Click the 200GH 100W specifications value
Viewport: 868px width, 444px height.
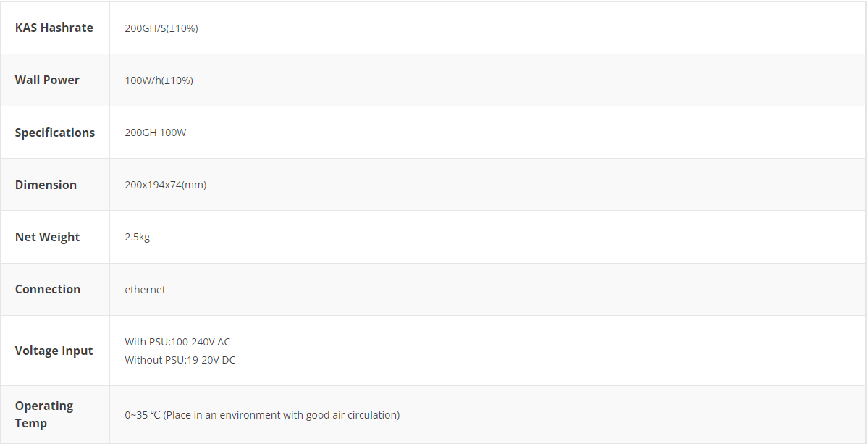[156, 133]
